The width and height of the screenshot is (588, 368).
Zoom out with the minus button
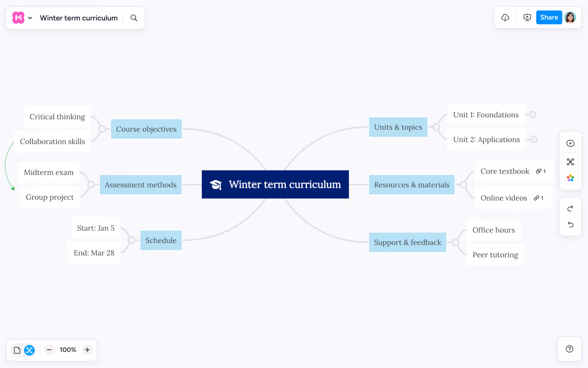click(x=49, y=350)
